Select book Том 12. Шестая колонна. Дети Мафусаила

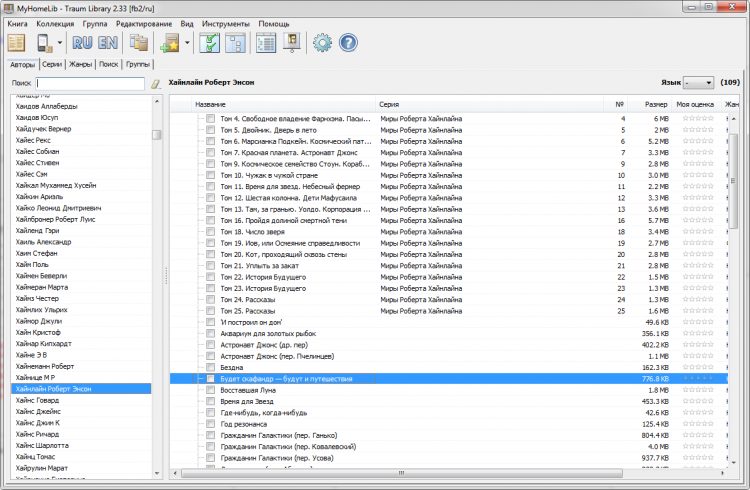tap(288, 198)
